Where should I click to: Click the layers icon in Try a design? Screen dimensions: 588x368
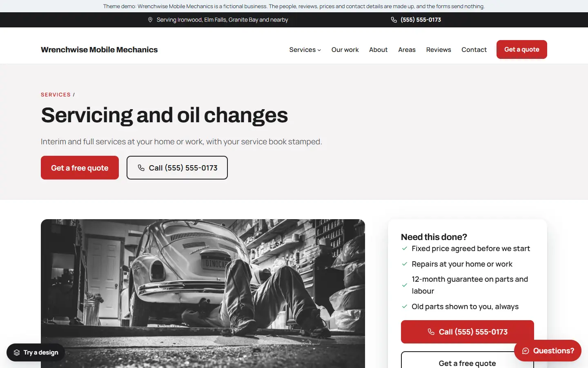pos(17,352)
